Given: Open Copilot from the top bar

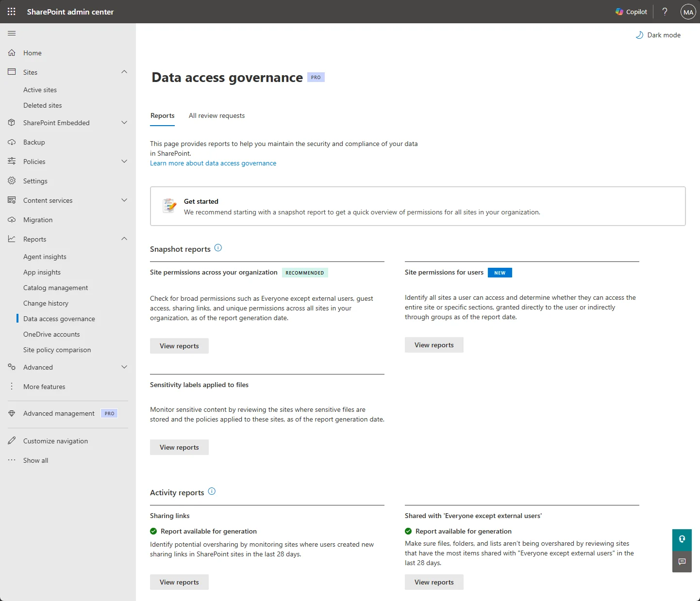Looking at the screenshot, I should [x=631, y=12].
